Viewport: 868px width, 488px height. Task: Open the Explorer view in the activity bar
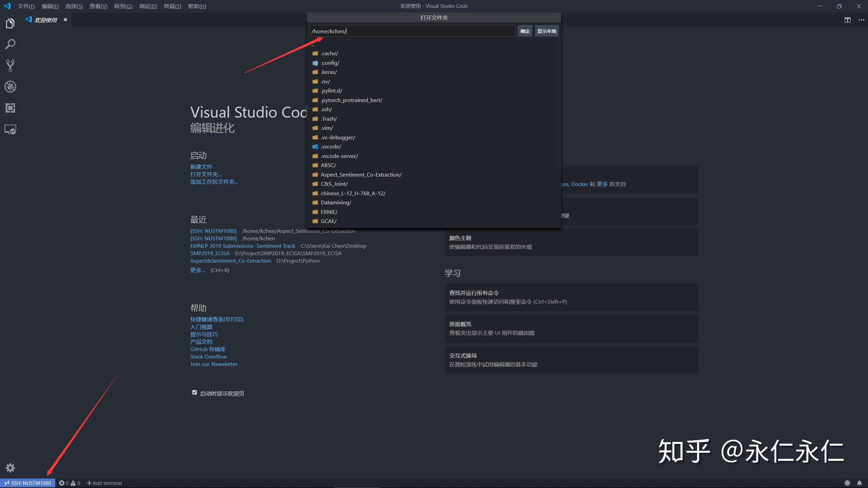coord(10,23)
